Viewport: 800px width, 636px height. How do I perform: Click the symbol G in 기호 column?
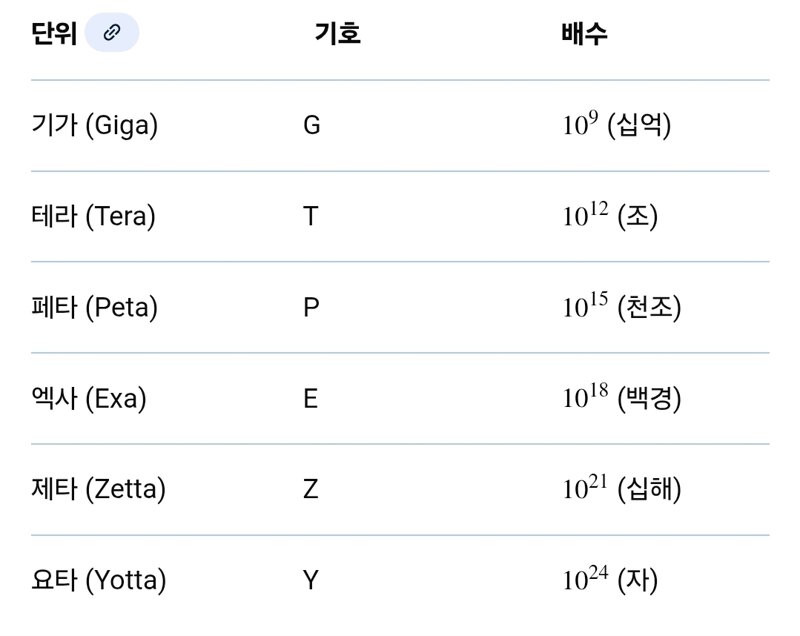click(311, 126)
